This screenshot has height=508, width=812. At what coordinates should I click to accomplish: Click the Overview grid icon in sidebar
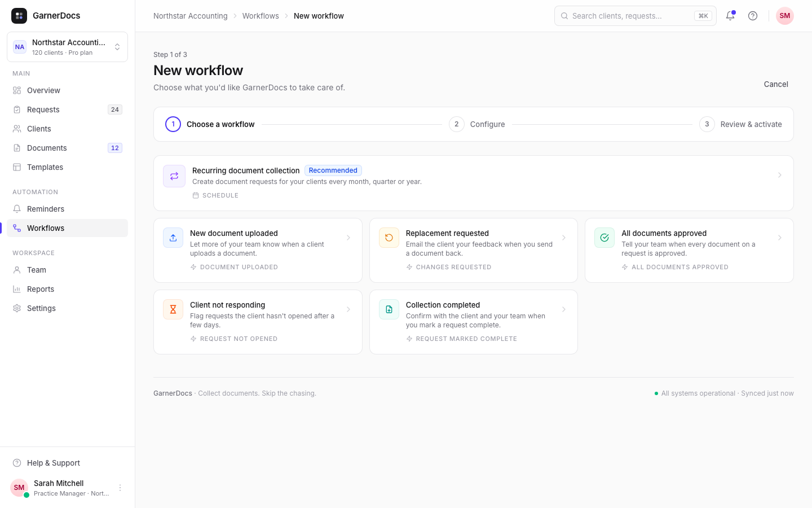click(17, 90)
